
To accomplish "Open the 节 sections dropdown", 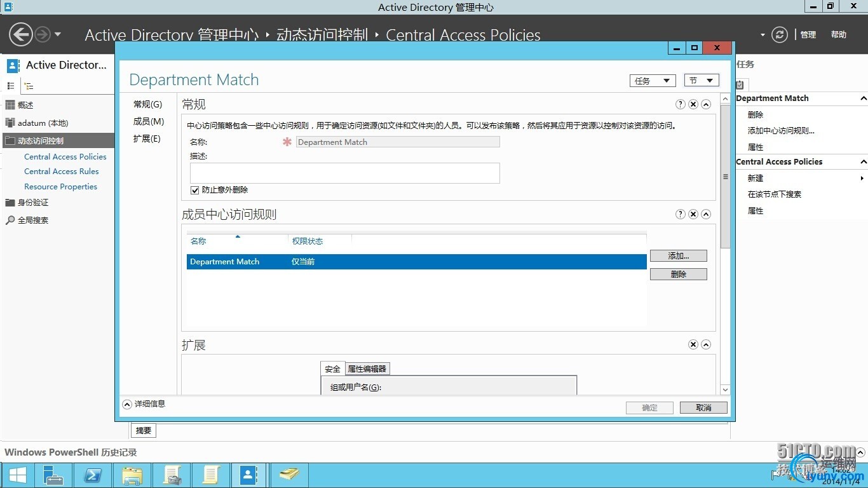I will coord(702,80).
